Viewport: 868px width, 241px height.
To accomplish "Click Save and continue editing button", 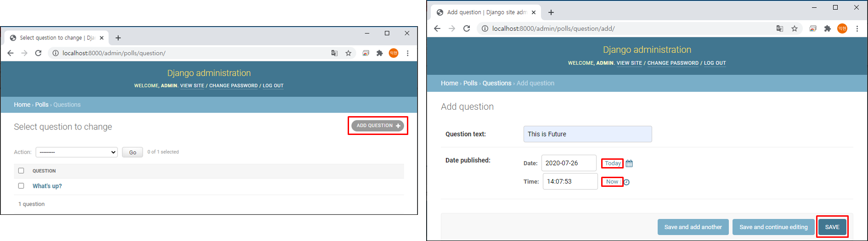I will [x=773, y=227].
